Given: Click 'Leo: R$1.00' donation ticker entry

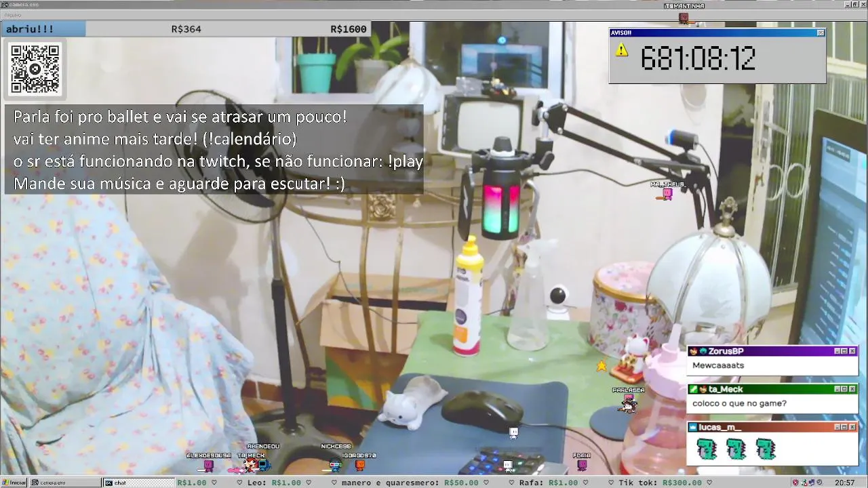Looking at the screenshot, I should coord(273,483).
